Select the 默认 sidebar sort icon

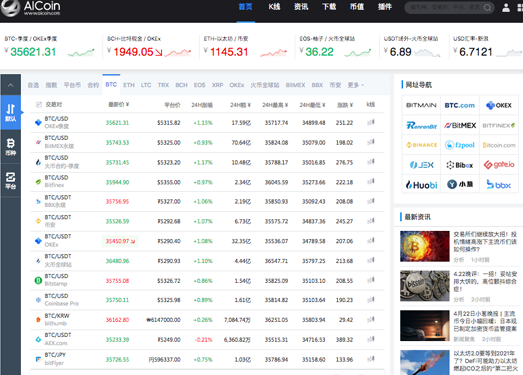point(11,112)
